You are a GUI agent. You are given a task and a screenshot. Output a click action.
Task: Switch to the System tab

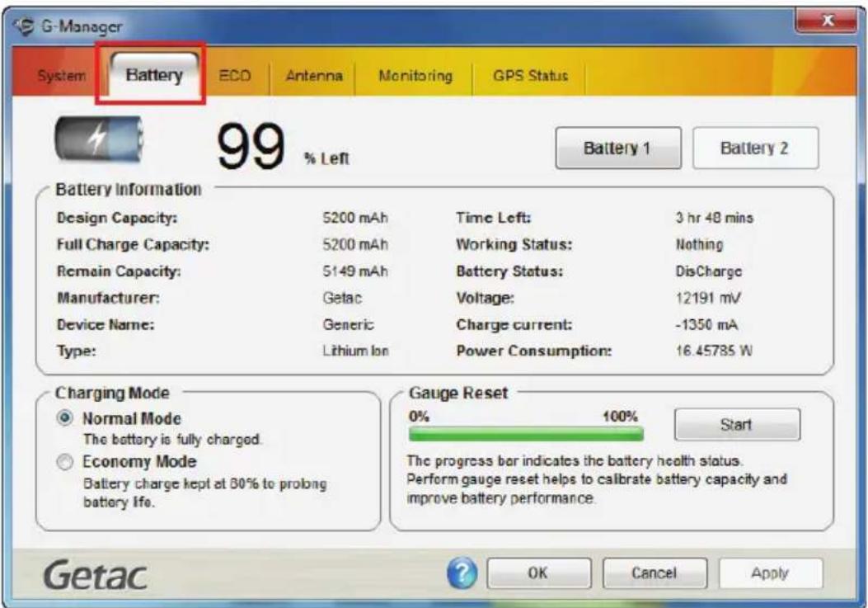(62, 75)
